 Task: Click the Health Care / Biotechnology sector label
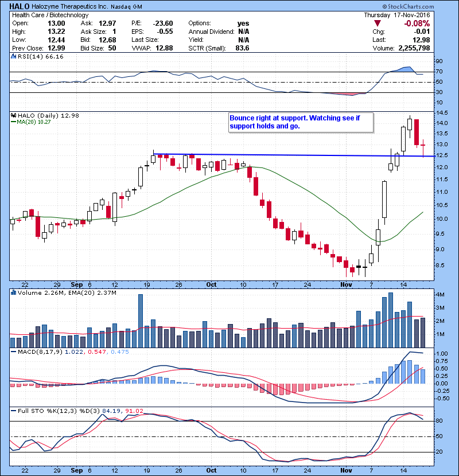50,15
